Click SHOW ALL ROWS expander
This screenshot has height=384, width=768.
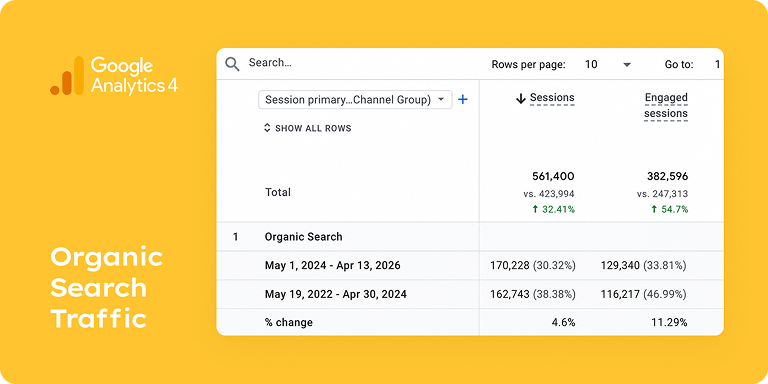pos(308,128)
